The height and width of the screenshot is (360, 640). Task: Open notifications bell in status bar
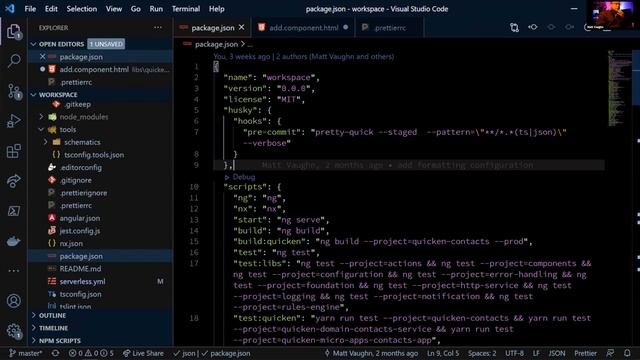[627, 353]
